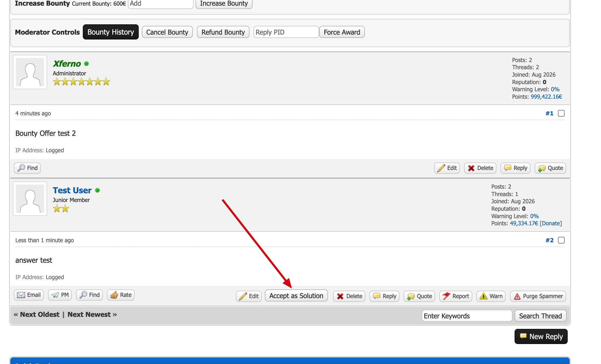Screen dimensions: 601x364
Task: Edit Test User's post #2
Action: (249, 296)
